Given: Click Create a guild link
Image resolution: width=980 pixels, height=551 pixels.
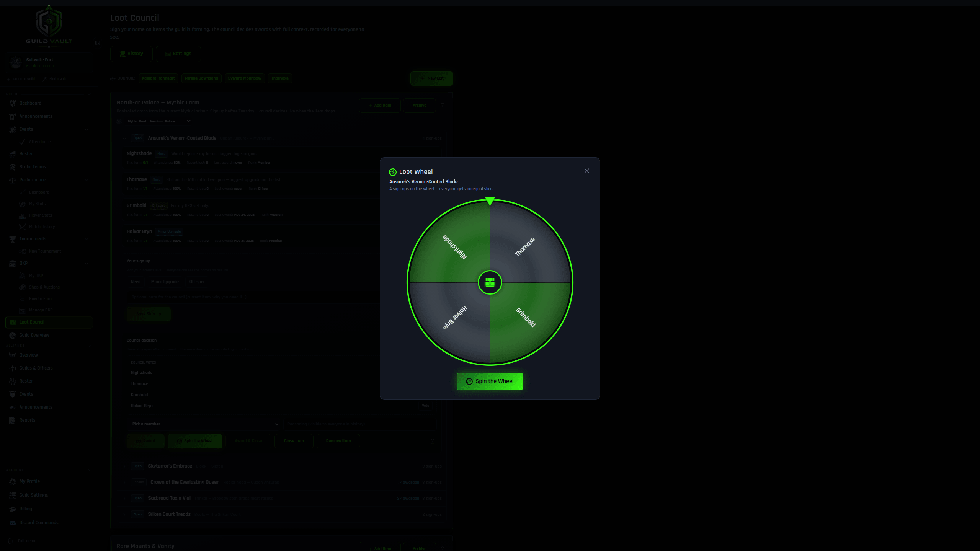Looking at the screenshot, I should 21,79.
